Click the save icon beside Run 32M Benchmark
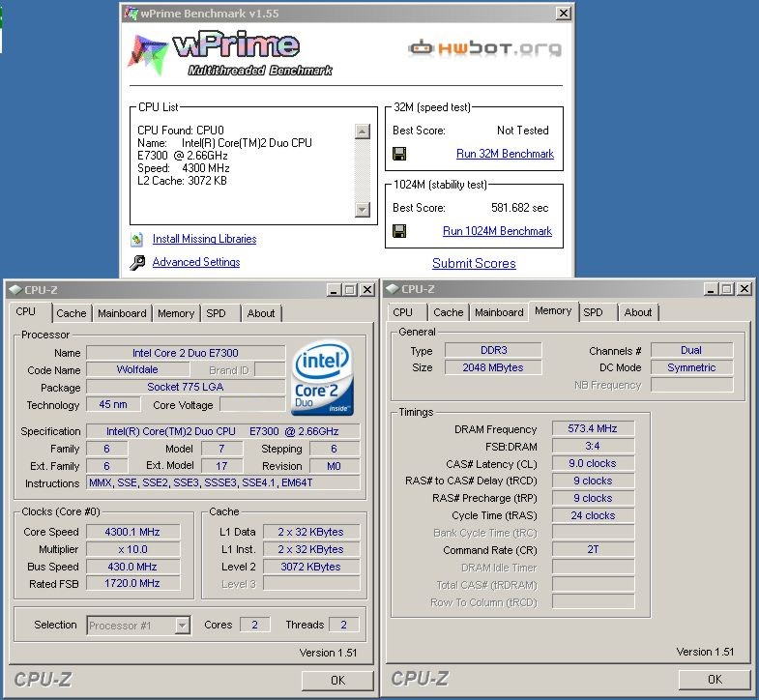Screen dimensions: 759x700 [x=399, y=154]
